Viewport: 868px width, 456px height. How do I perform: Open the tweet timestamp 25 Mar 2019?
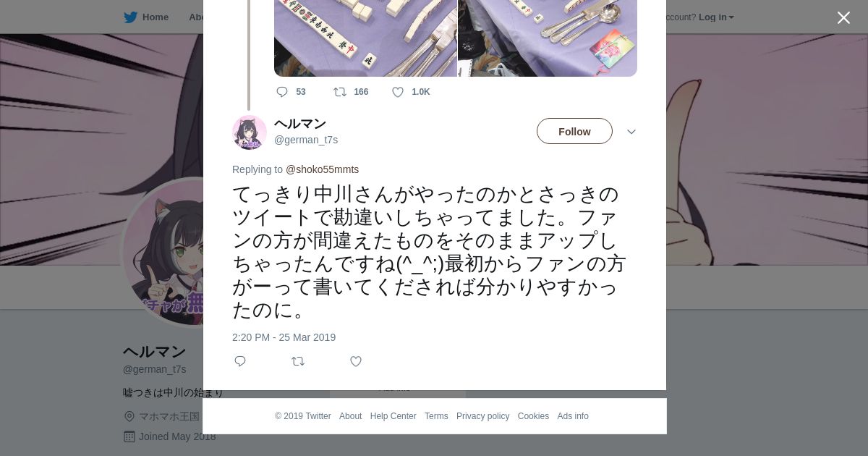284,337
